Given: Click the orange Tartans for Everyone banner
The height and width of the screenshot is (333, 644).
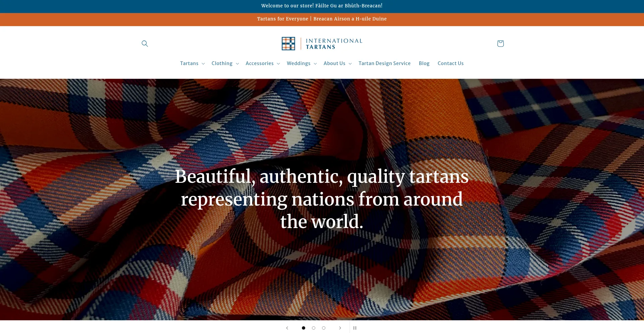Looking at the screenshot, I should [x=322, y=19].
